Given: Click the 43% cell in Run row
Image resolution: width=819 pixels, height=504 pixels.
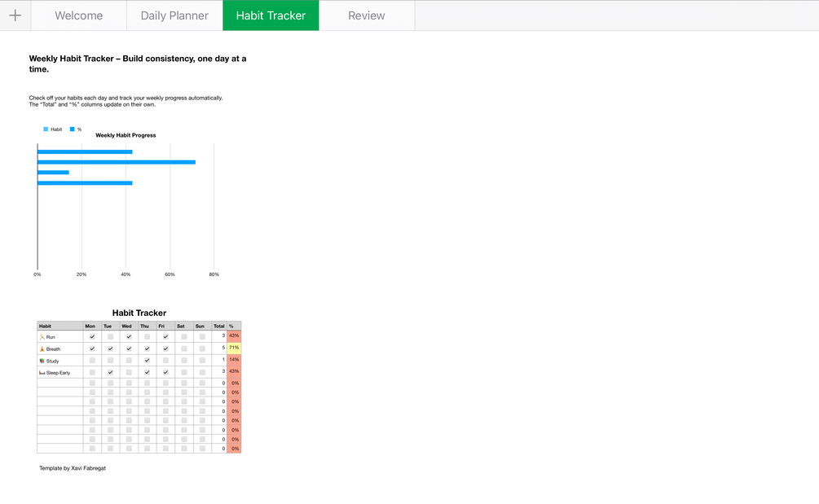Looking at the screenshot, I should click(234, 336).
